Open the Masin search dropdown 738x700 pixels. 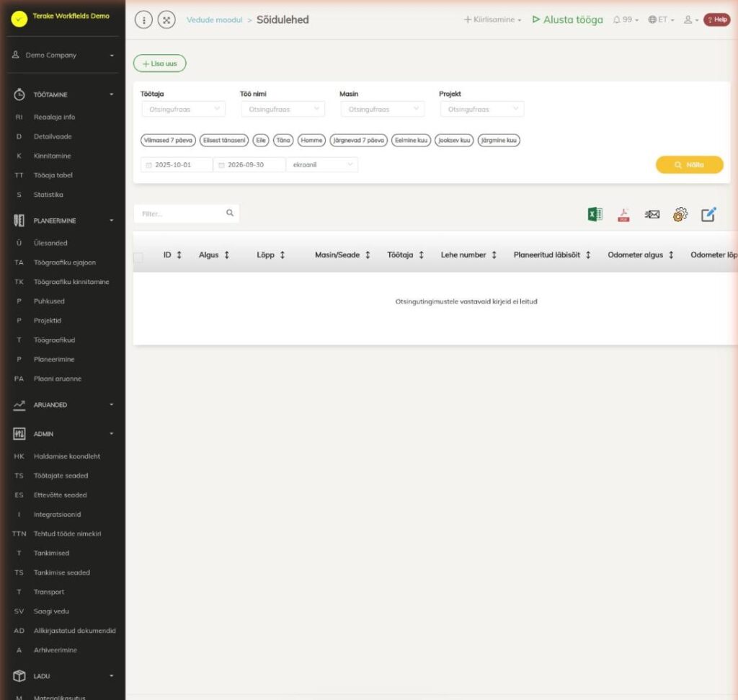coord(383,109)
